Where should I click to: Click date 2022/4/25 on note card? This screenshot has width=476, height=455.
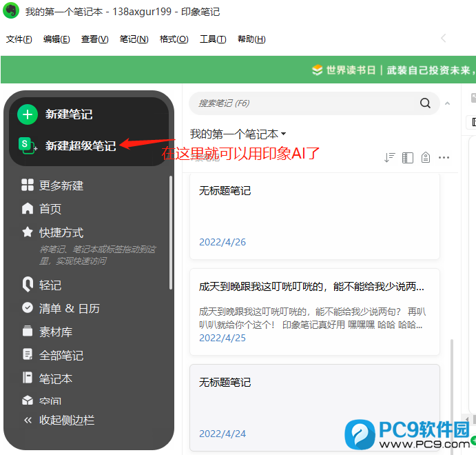click(x=223, y=338)
